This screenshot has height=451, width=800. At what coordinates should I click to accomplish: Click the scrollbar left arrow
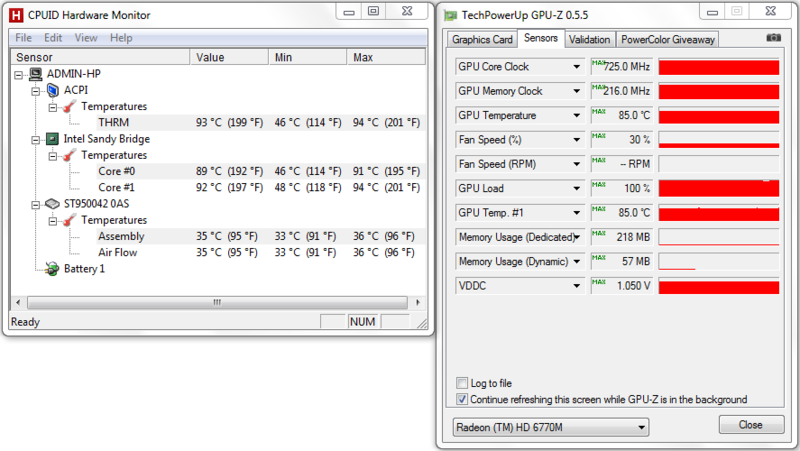point(18,303)
